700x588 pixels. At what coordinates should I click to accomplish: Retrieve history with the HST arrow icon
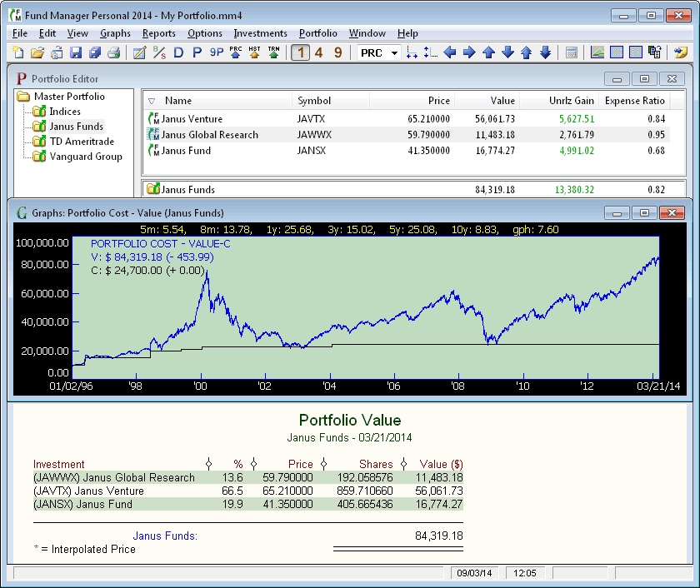point(254,52)
